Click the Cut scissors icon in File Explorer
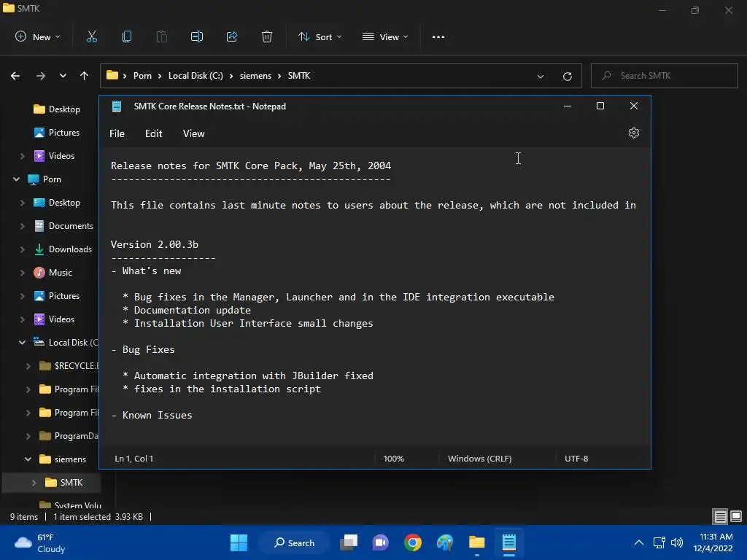The width and height of the screenshot is (747, 560). 92,36
